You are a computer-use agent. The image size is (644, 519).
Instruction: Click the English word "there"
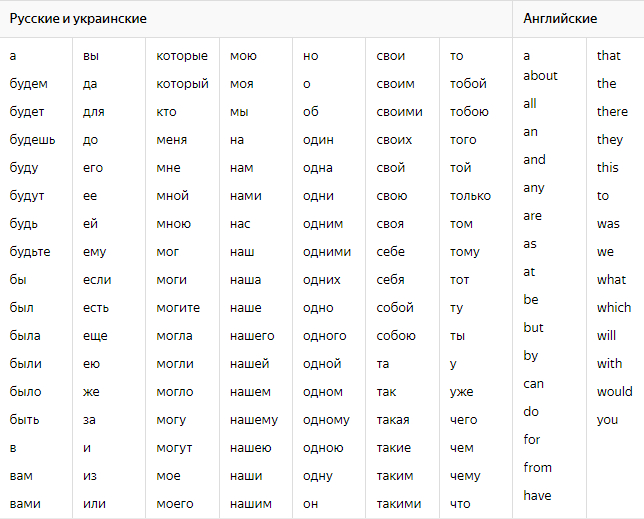click(612, 112)
